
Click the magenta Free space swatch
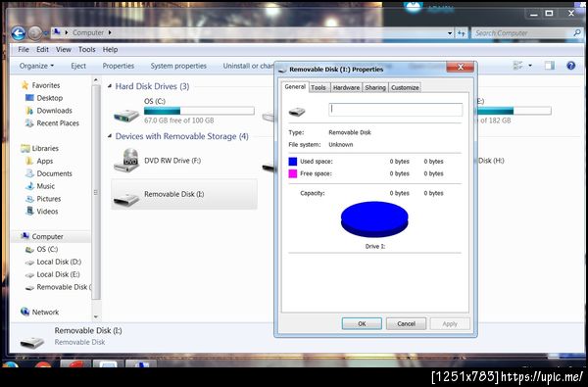point(293,173)
